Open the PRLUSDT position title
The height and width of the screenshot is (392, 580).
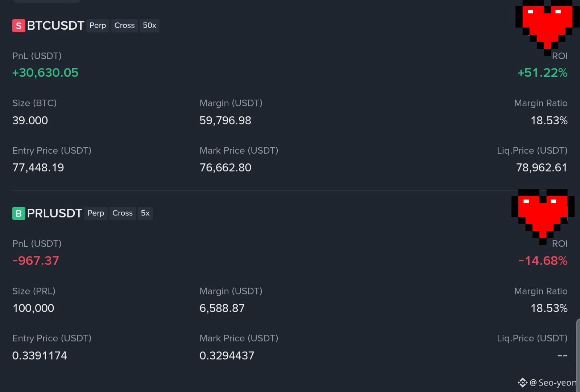coord(54,213)
